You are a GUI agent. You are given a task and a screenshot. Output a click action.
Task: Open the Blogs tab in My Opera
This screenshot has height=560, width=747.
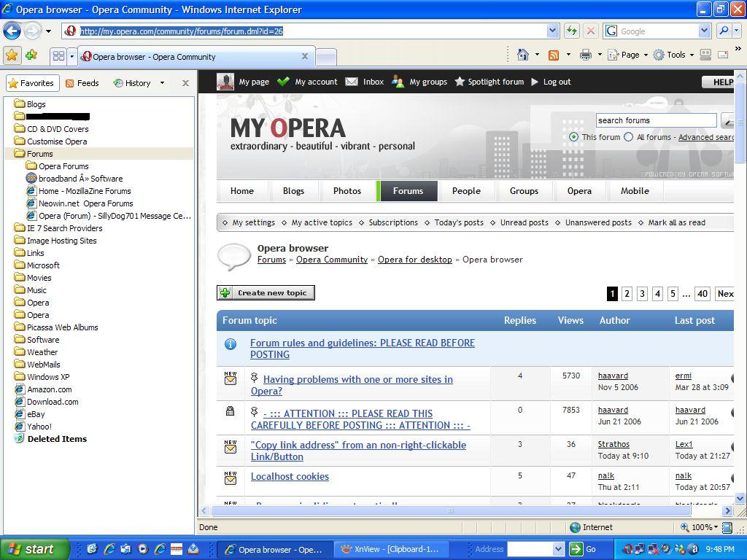(293, 191)
